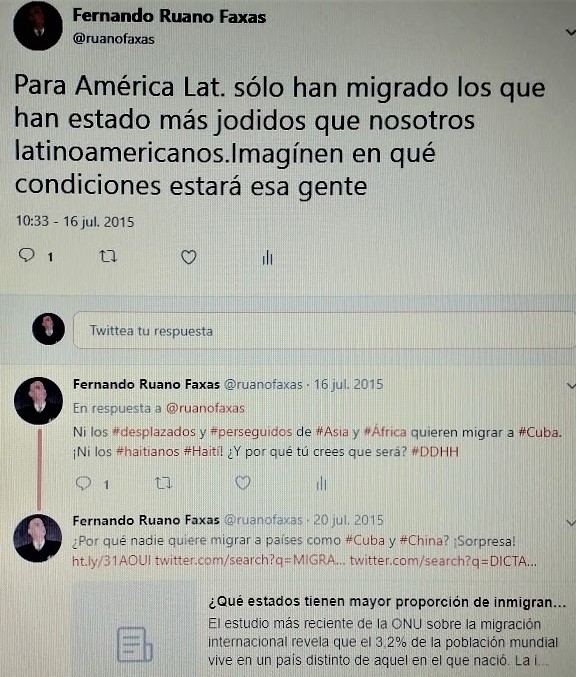The image size is (576, 677).
Task: Follow the ht.ly/31AOUl link
Action: (111, 561)
